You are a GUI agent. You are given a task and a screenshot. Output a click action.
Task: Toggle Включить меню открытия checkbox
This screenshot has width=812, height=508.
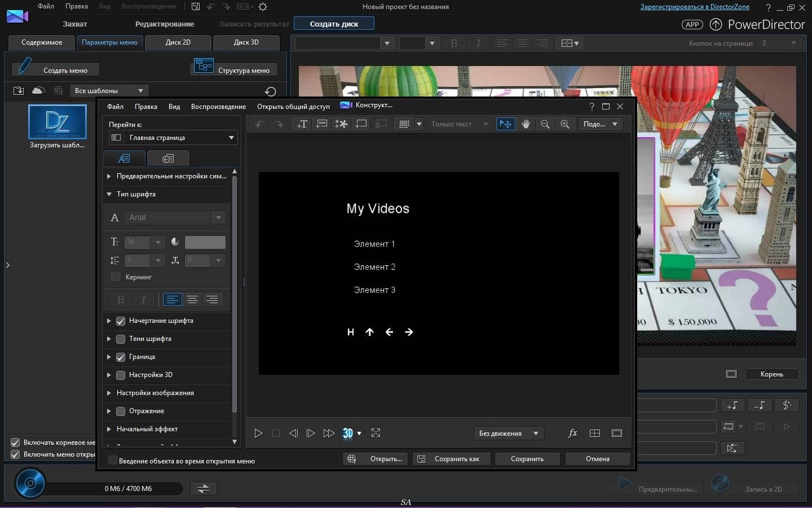(15, 454)
